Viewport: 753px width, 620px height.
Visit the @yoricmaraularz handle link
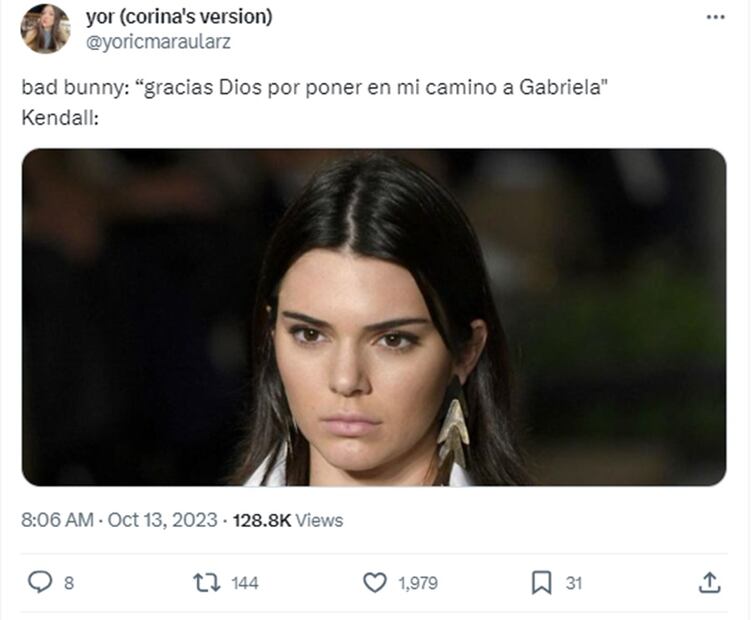tap(158, 42)
